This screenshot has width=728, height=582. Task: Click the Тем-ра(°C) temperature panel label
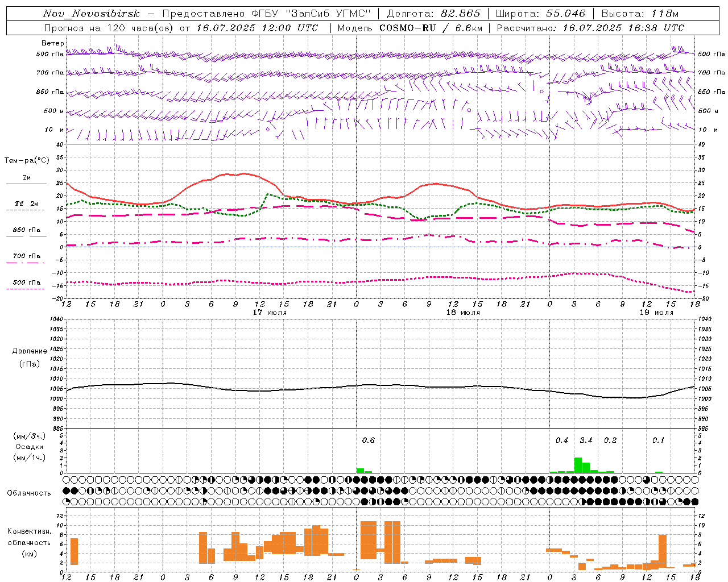pyautogui.click(x=27, y=161)
